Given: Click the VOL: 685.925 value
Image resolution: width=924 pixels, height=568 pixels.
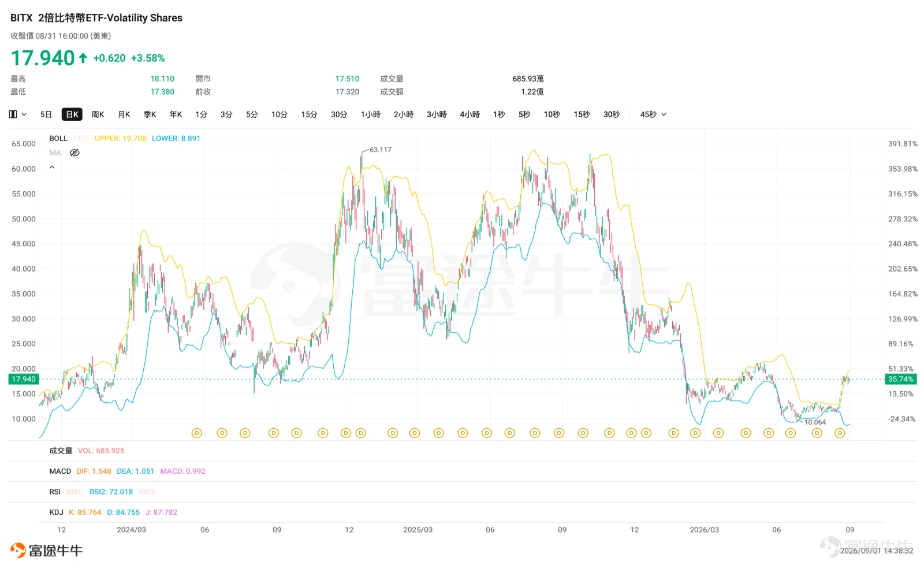Looking at the screenshot, I should (x=101, y=451).
